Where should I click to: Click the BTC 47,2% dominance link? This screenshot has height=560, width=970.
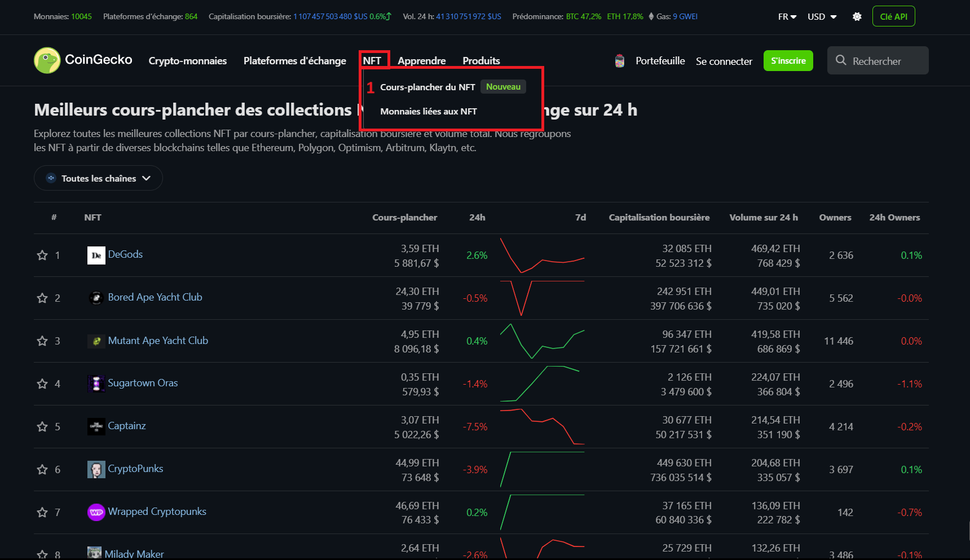pyautogui.click(x=584, y=16)
